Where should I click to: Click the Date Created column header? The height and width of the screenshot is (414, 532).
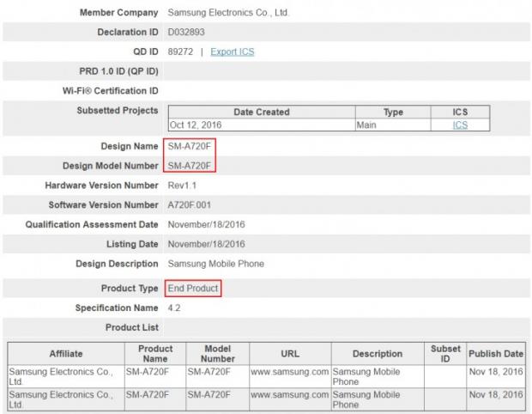tap(261, 113)
